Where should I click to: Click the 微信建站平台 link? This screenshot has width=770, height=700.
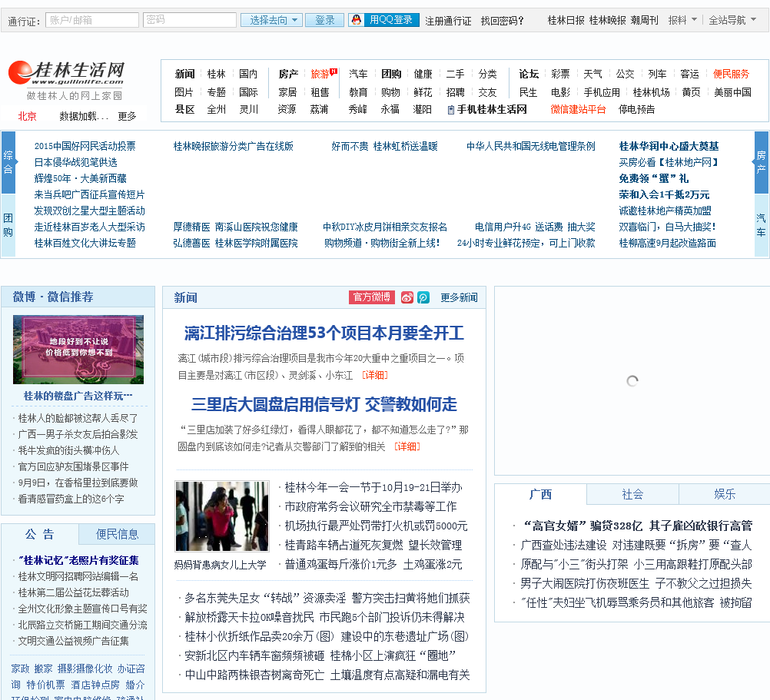click(x=578, y=109)
